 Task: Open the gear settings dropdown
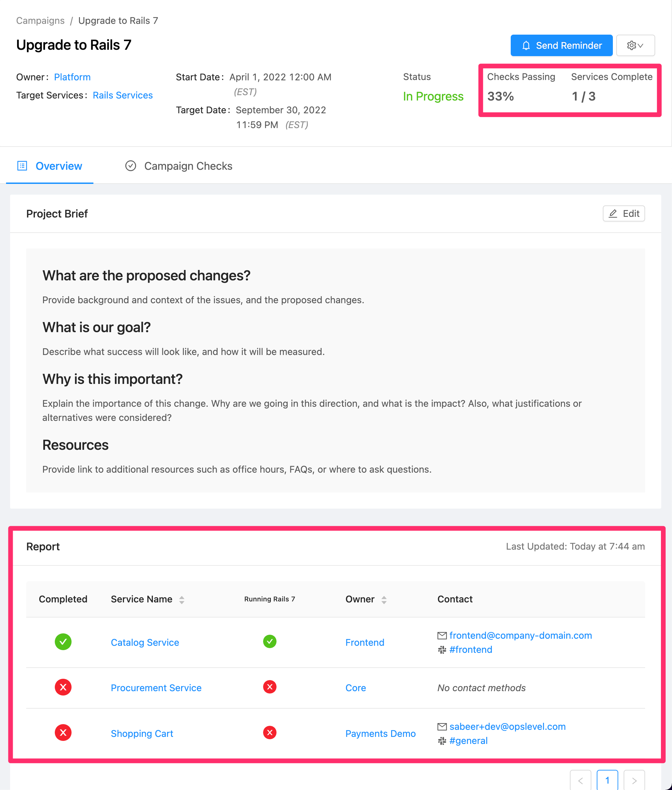click(635, 45)
